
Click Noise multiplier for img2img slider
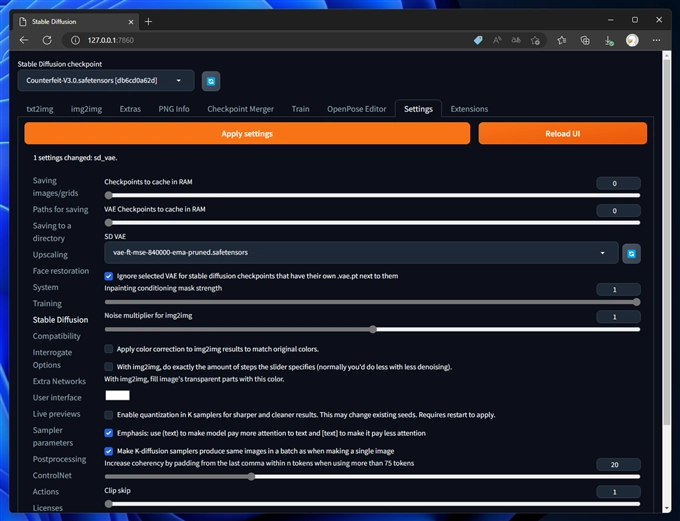tap(373, 329)
